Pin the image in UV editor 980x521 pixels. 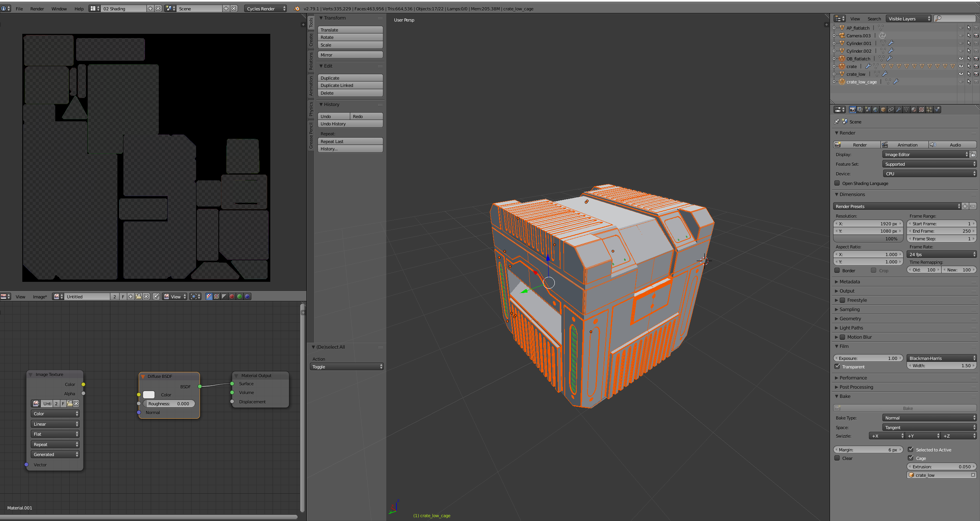(x=156, y=296)
